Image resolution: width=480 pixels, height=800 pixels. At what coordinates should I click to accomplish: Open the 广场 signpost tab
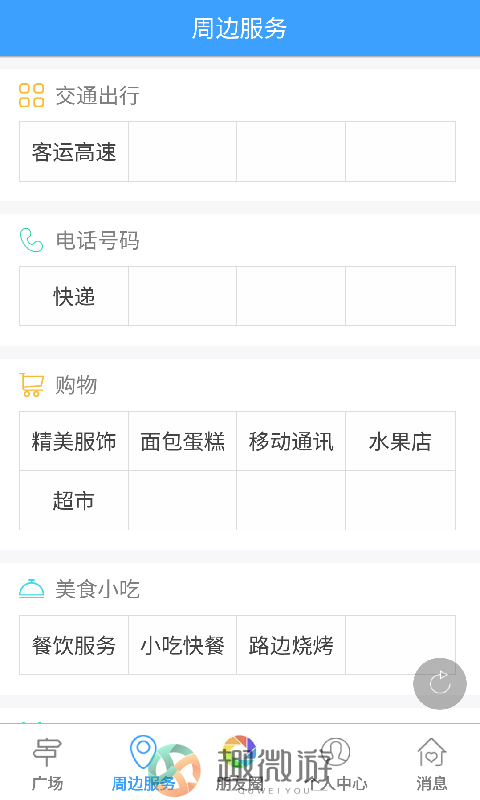pyautogui.click(x=47, y=764)
